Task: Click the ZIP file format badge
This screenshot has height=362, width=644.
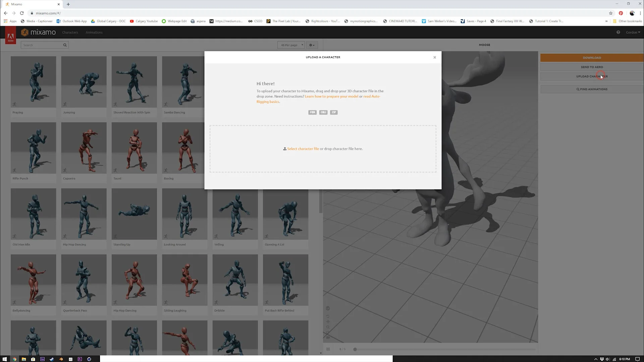Action: (333, 113)
